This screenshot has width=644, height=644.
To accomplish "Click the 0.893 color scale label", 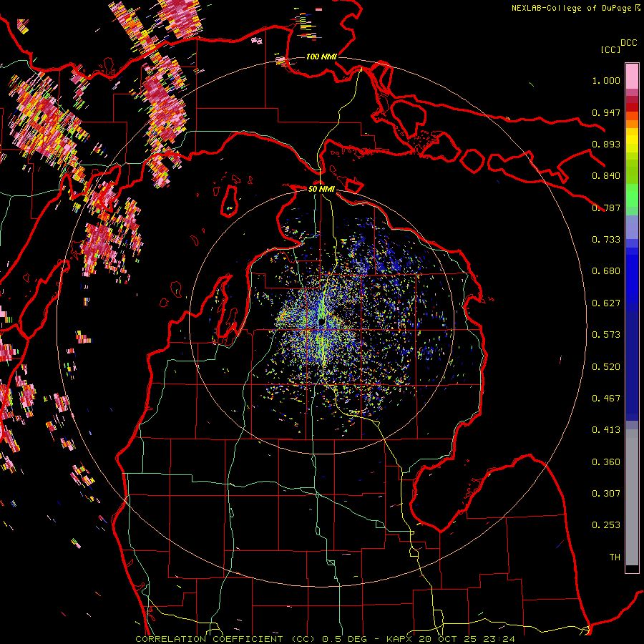I will click(606, 144).
